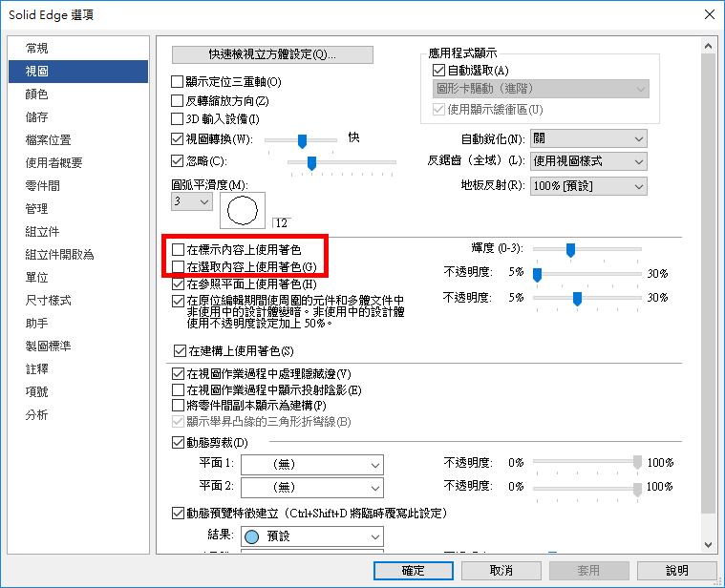The height and width of the screenshot is (588, 725).
Task: Click 平面 1 不透明度 slider handle
Action: pyautogui.click(x=637, y=462)
